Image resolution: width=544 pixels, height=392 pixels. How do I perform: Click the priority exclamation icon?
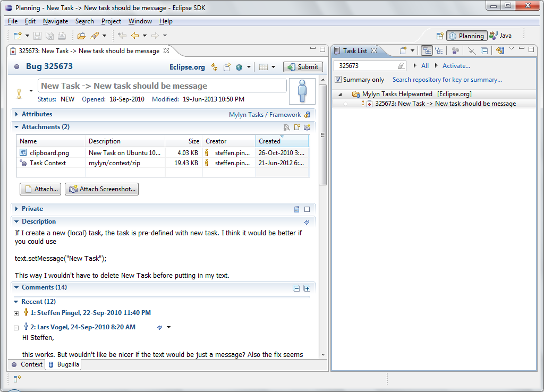coord(19,93)
